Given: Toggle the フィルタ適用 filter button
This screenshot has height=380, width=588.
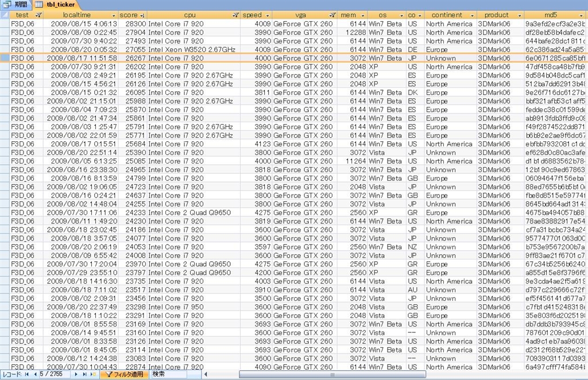Looking at the screenshot, I should tap(125, 374).
